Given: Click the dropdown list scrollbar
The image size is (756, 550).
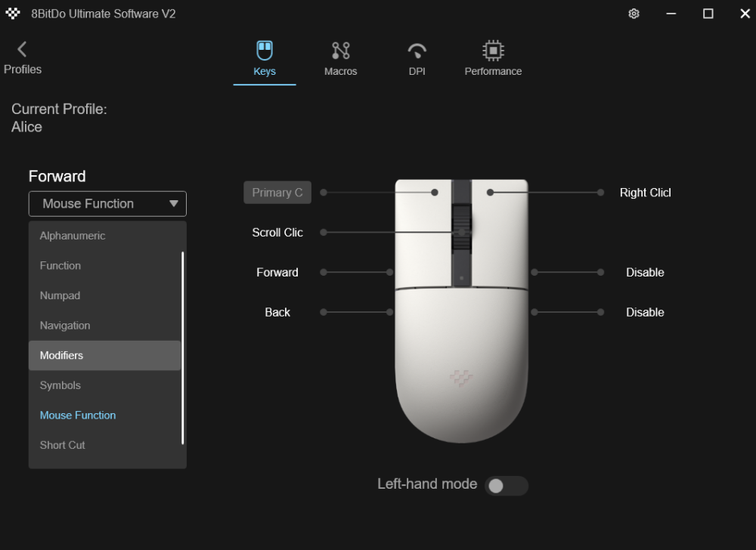Looking at the screenshot, I should point(183,348).
